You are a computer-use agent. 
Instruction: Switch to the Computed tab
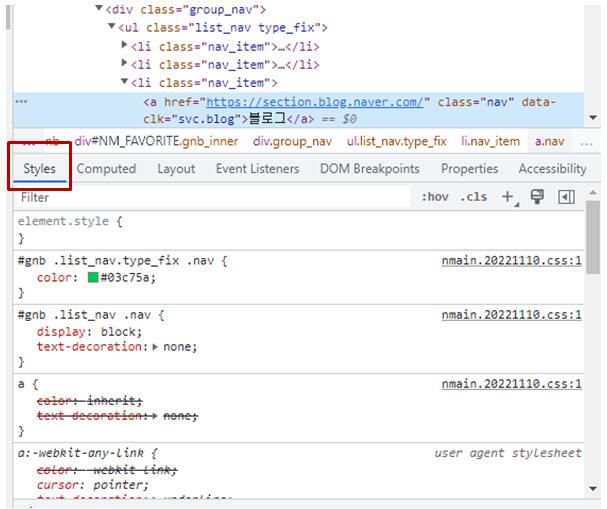(106, 169)
